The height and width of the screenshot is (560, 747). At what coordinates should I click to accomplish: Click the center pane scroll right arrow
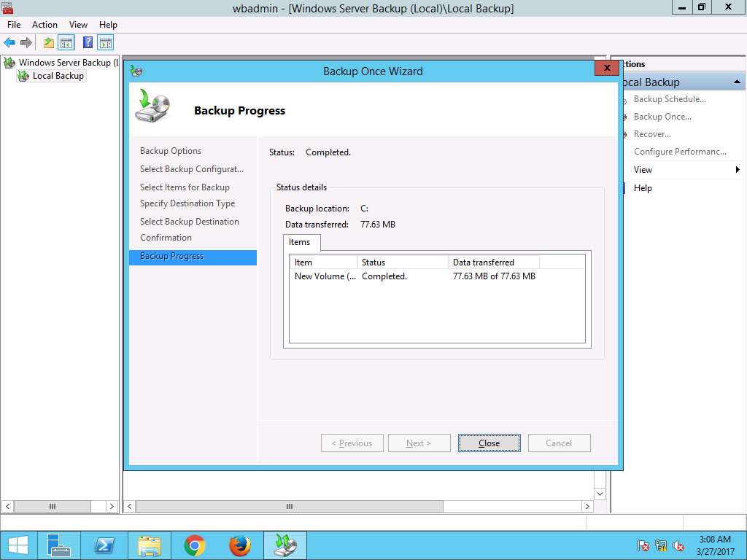point(587,506)
